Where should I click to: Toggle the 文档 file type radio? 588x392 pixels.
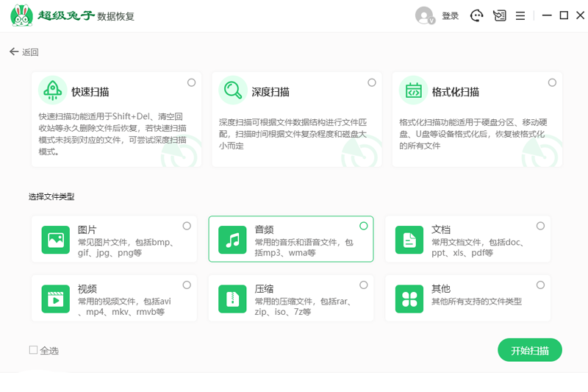(x=540, y=226)
